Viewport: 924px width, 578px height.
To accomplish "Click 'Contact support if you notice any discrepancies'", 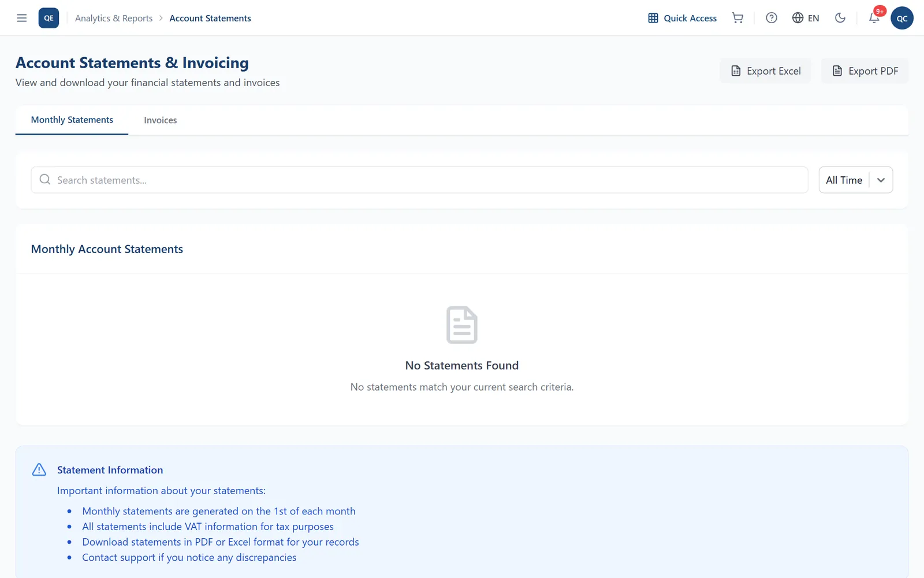I will click(189, 557).
